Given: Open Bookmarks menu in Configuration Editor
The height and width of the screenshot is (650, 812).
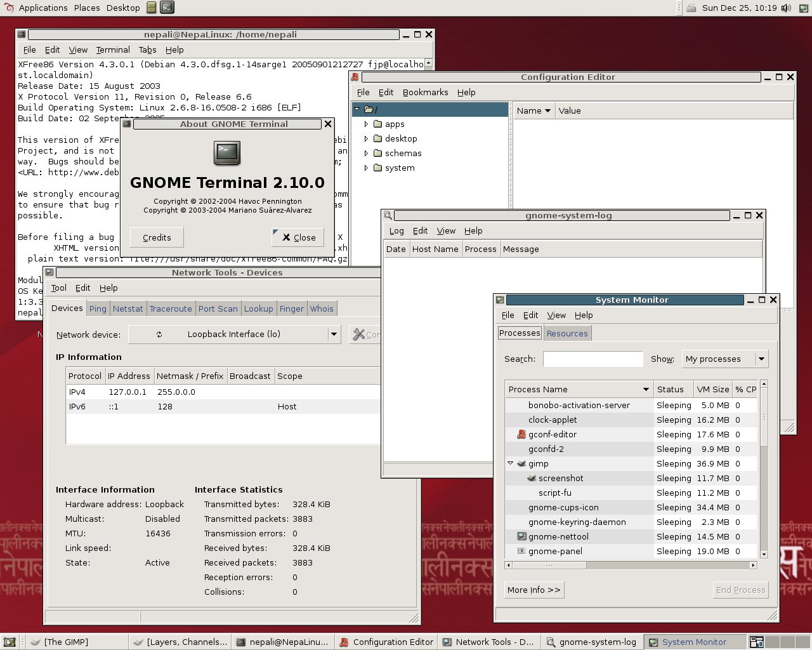Looking at the screenshot, I should [425, 92].
